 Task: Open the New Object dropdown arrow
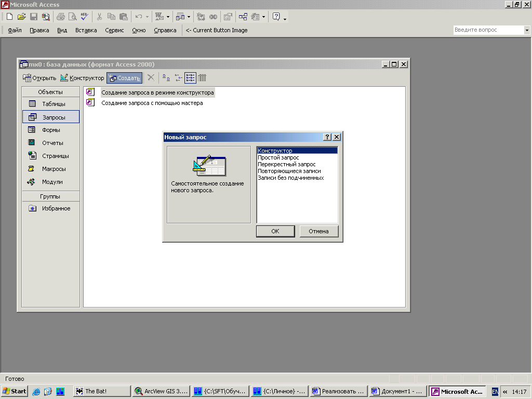263,17
